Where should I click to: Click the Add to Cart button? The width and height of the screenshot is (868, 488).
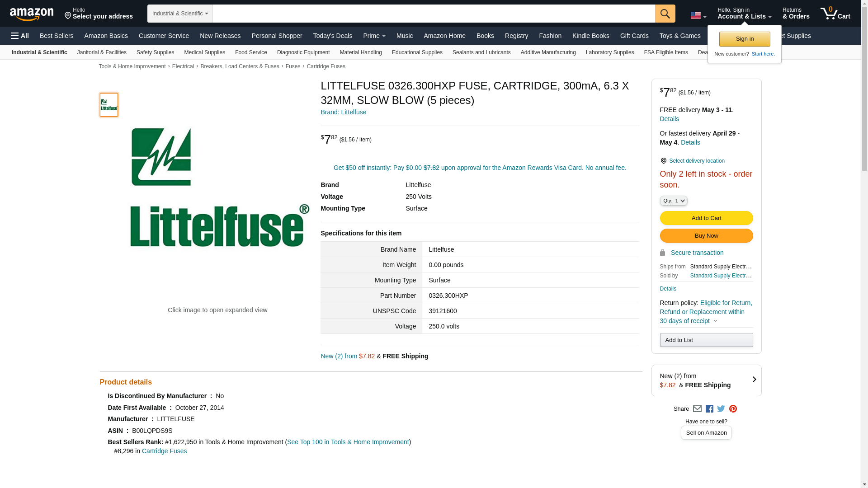[706, 218]
